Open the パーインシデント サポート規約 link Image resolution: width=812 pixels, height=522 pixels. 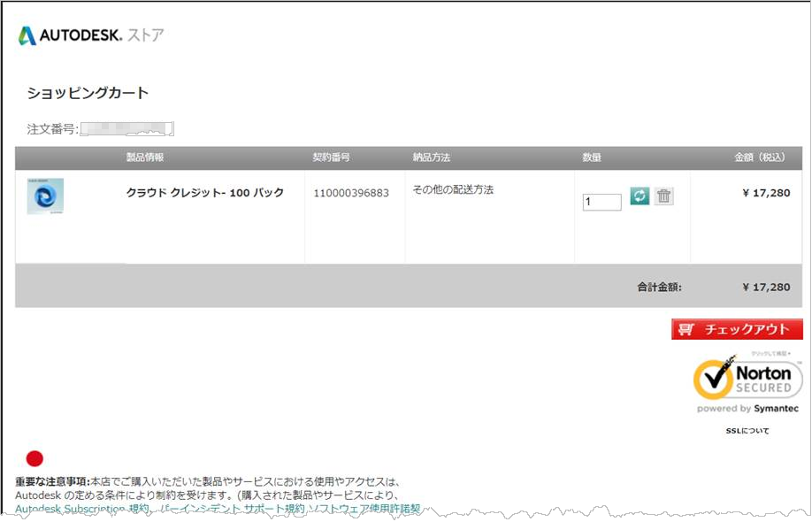point(233,509)
